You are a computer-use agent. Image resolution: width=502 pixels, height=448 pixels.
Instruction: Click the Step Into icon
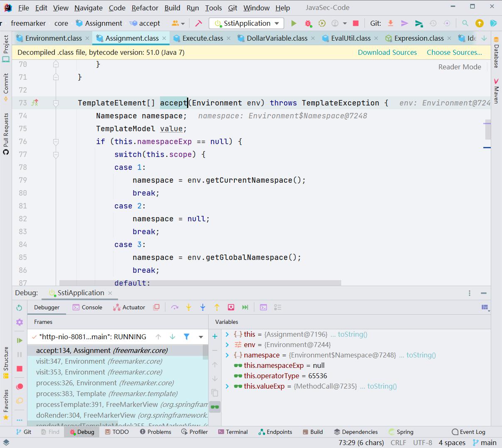pos(189,307)
